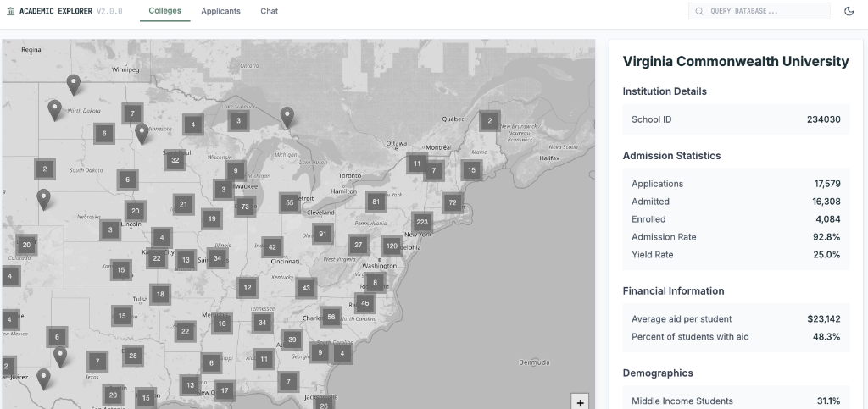Click the magnifier icon in the search box
The width and height of the screenshot is (868, 409).
tap(699, 11)
